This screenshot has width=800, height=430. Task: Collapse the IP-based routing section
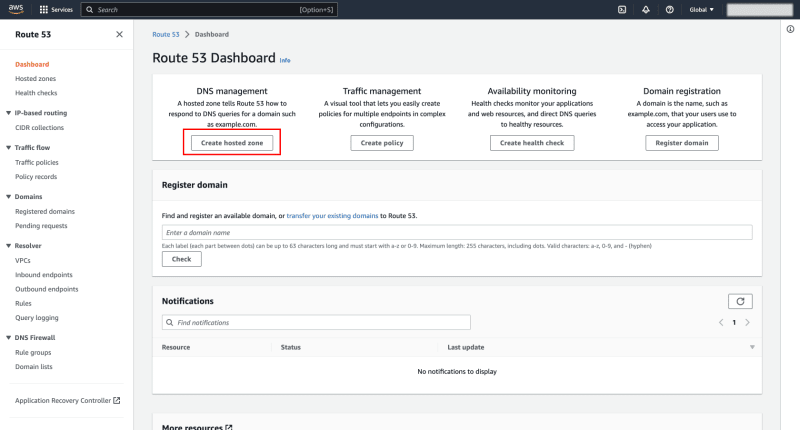pyautogui.click(x=9, y=113)
